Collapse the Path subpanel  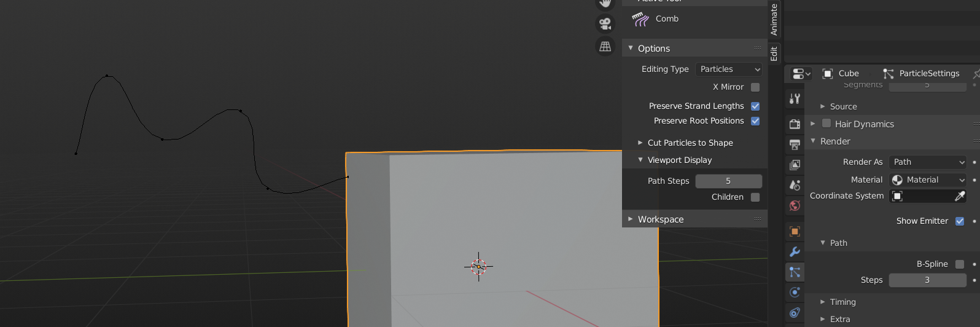823,243
